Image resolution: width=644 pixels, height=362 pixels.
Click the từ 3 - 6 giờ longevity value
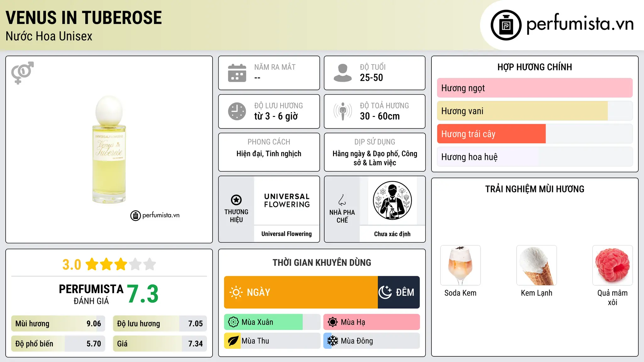click(x=276, y=116)
